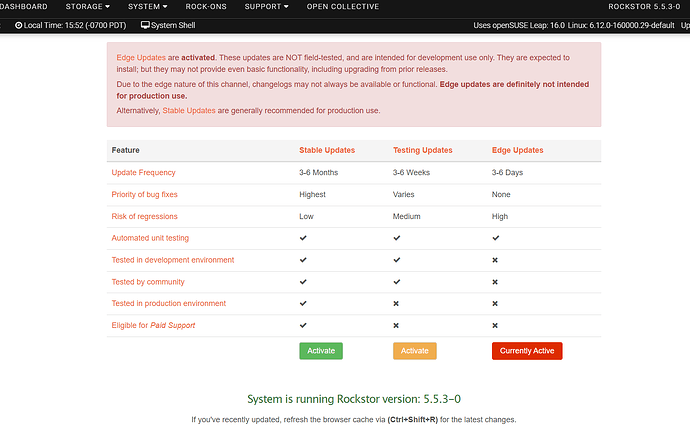Open the Dashboard menu item
Viewport: 690px width, 433px height.
point(23,7)
